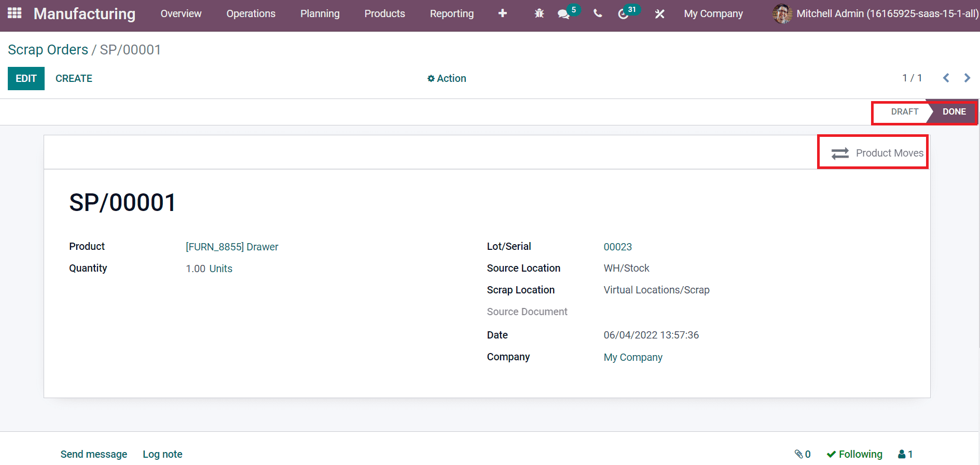Click the Manufacturing app title

(x=85, y=13)
